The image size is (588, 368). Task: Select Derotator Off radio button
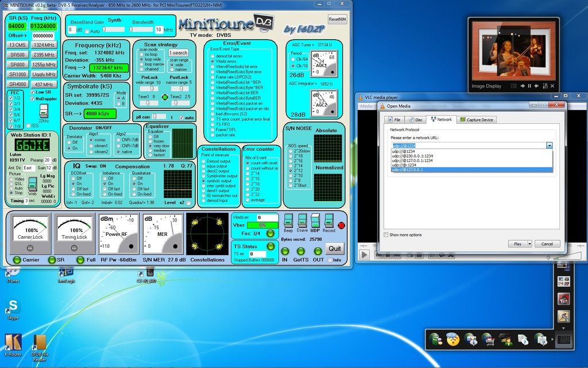[x=69, y=143]
